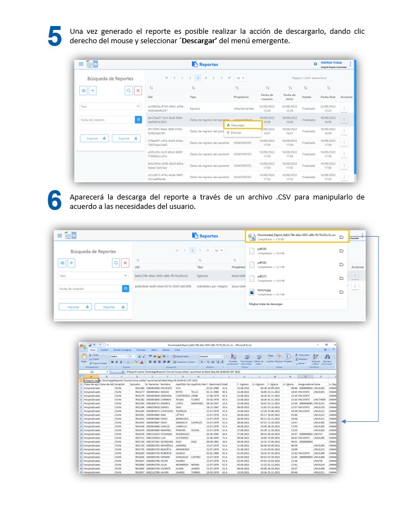Click plus add icon in upper search panel

pyautogui.click(x=93, y=90)
